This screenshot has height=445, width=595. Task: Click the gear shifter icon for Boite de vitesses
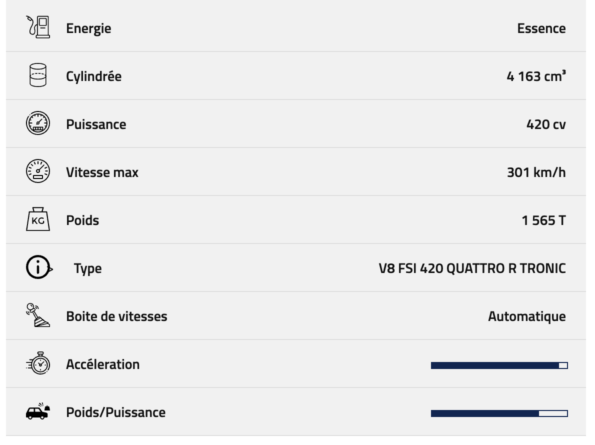point(38,315)
